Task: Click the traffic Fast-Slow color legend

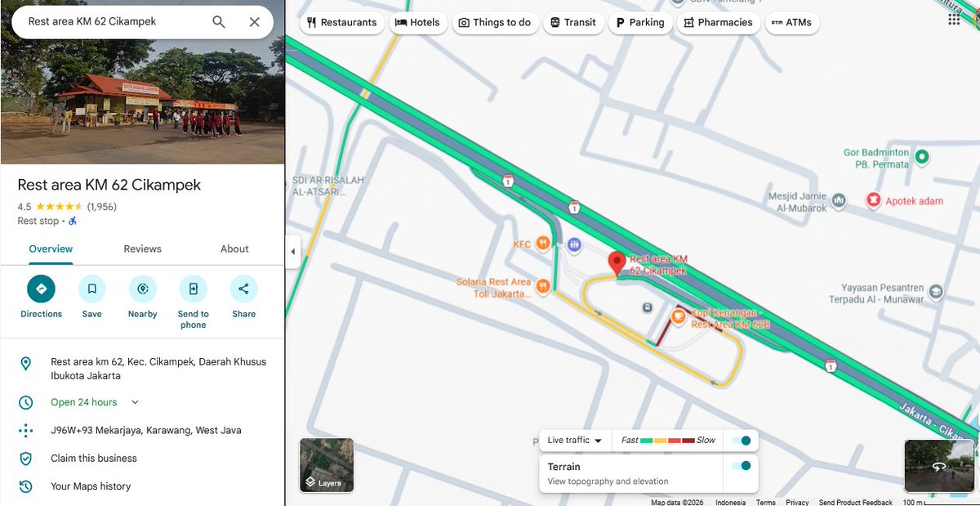Action: [x=668, y=441]
